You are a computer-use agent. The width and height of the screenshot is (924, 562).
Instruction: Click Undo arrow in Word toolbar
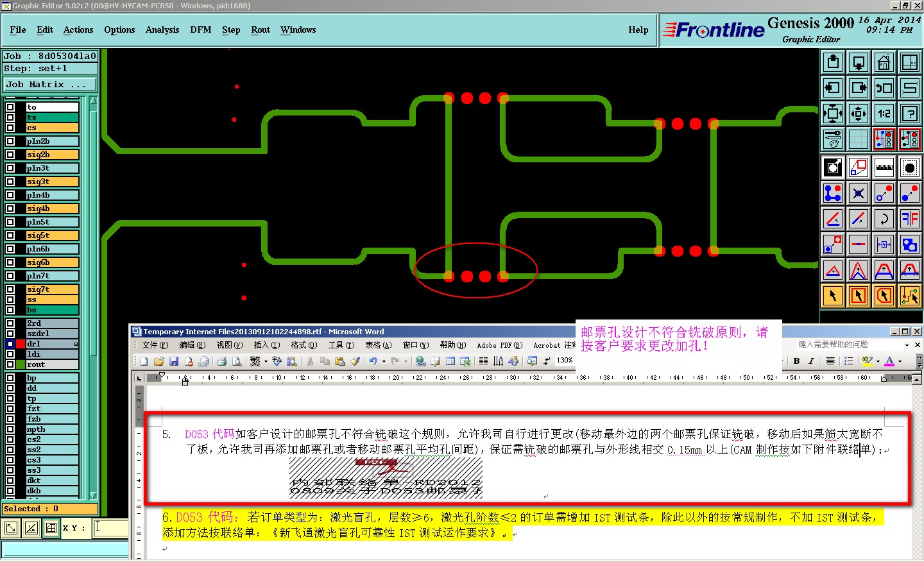(x=373, y=361)
